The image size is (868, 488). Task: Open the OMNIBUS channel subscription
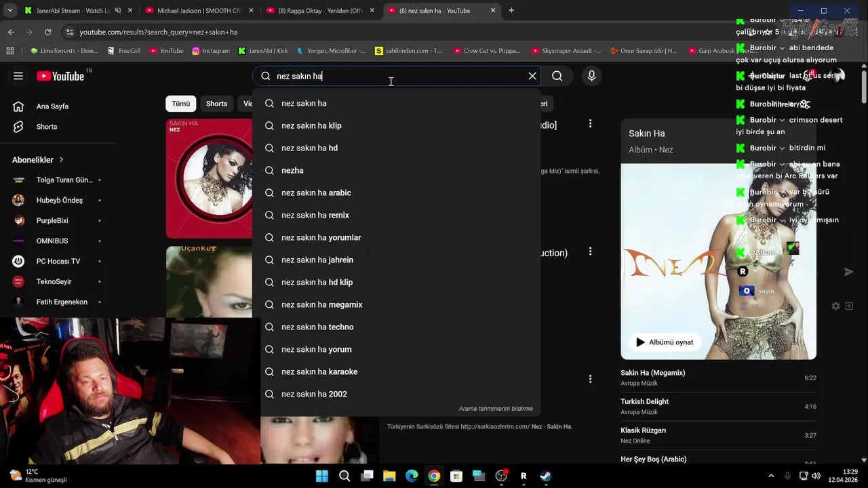[x=58, y=241]
